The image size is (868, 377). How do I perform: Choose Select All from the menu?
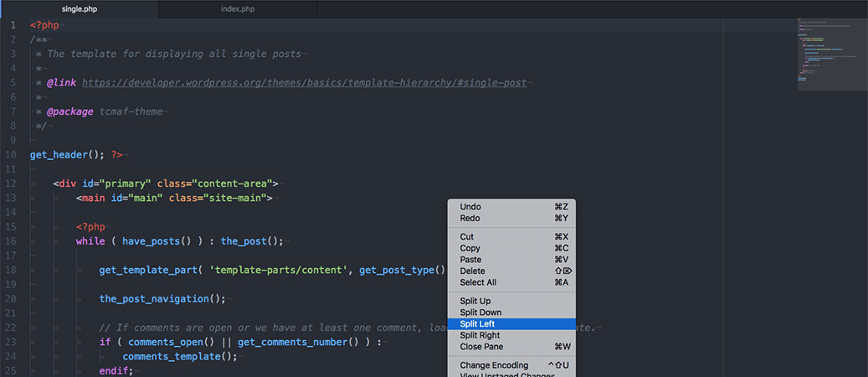tap(478, 283)
